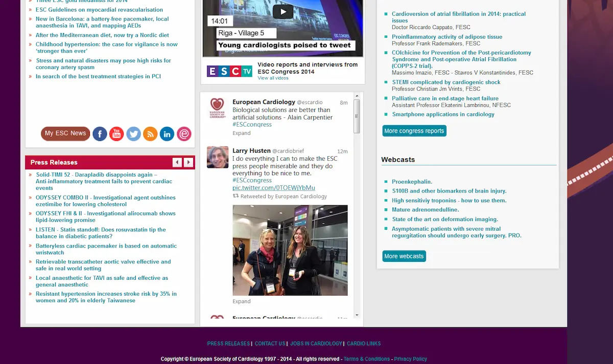Click the scroll-down arrow of the tweet feed
The image size is (613, 364).
tap(357, 315)
